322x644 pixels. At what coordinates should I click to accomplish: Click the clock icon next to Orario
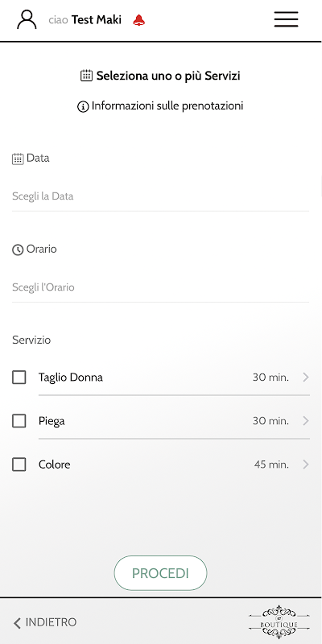pyautogui.click(x=18, y=250)
